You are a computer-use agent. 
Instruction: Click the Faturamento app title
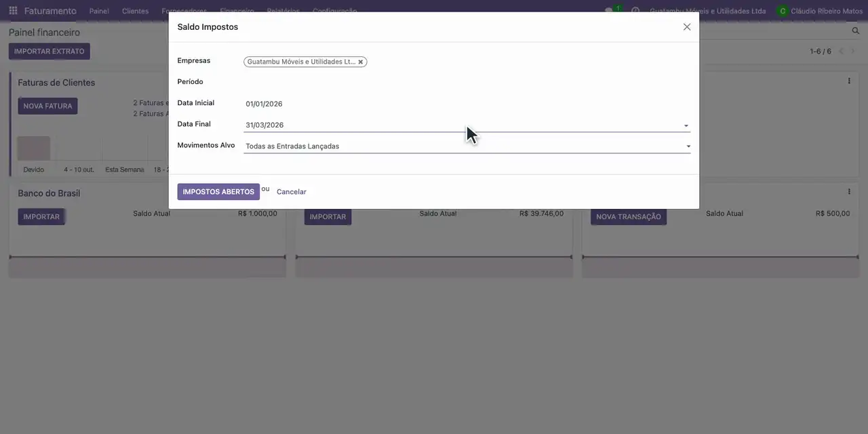(x=50, y=11)
